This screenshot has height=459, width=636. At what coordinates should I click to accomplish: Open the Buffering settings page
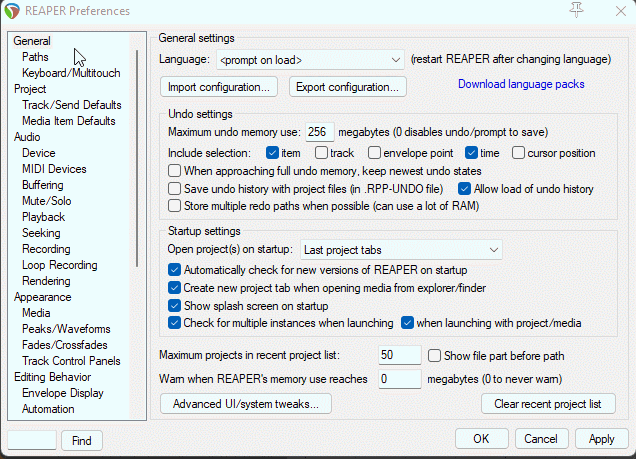[43, 185]
